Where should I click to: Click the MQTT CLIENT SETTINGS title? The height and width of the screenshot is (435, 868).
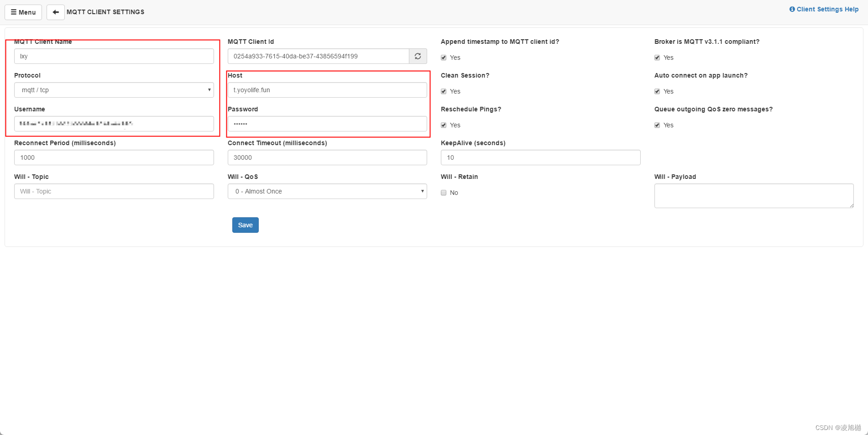click(x=105, y=12)
